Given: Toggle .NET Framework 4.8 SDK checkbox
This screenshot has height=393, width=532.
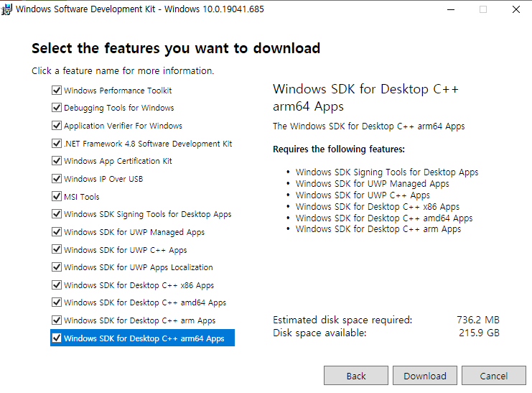Looking at the screenshot, I should click(57, 144).
